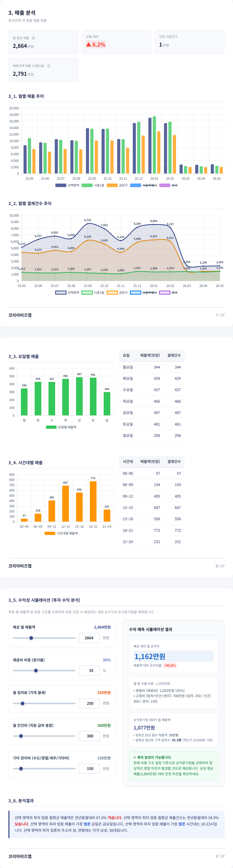Click the 금요일 row label in the table

[128, 412]
